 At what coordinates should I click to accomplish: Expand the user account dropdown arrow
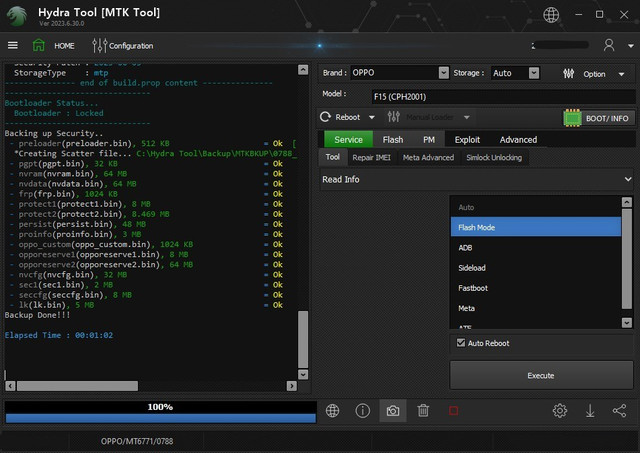coord(631,46)
